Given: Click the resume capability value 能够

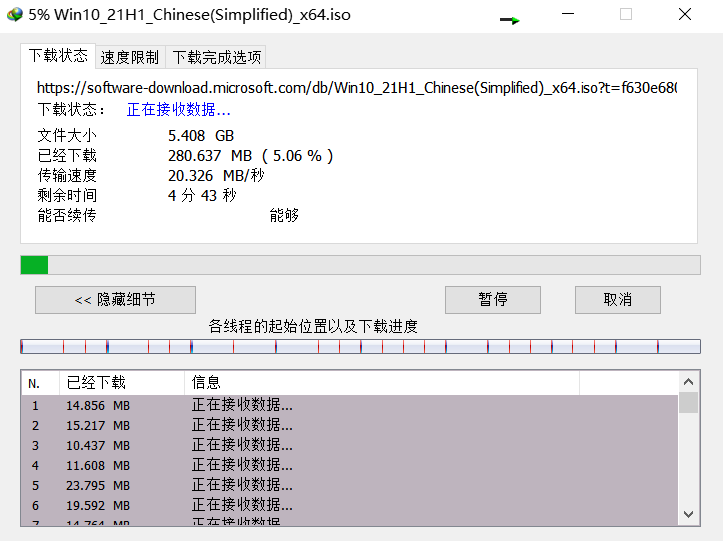Looking at the screenshot, I should tap(284, 215).
